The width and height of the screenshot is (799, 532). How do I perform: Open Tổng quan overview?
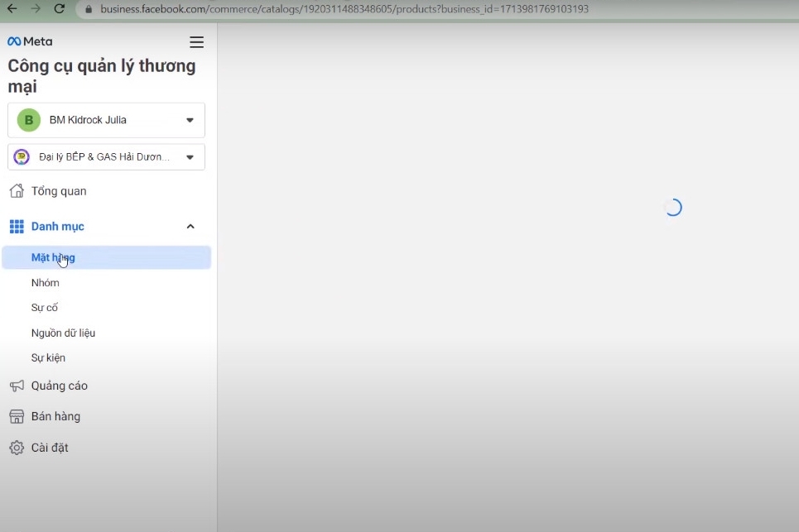59,191
